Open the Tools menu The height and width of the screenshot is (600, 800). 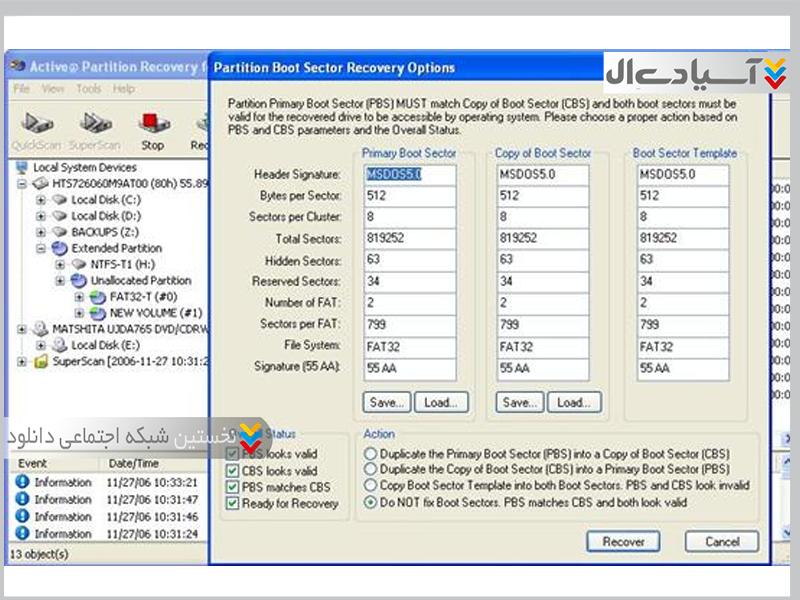(88, 89)
